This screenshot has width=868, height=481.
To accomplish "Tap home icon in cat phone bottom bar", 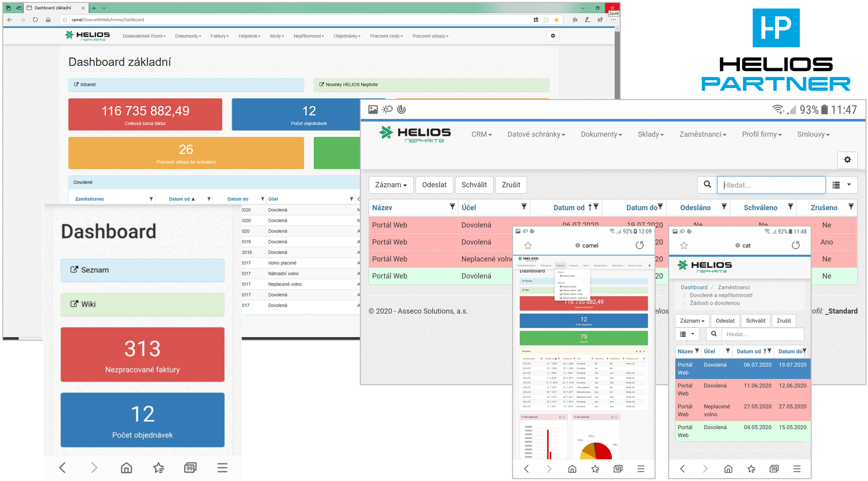I will click(x=728, y=469).
